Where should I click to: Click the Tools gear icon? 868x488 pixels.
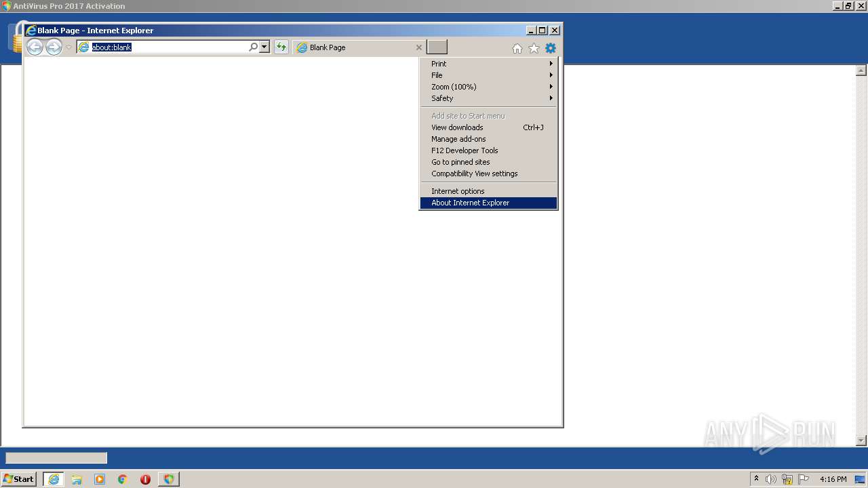(x=551, y=48)
